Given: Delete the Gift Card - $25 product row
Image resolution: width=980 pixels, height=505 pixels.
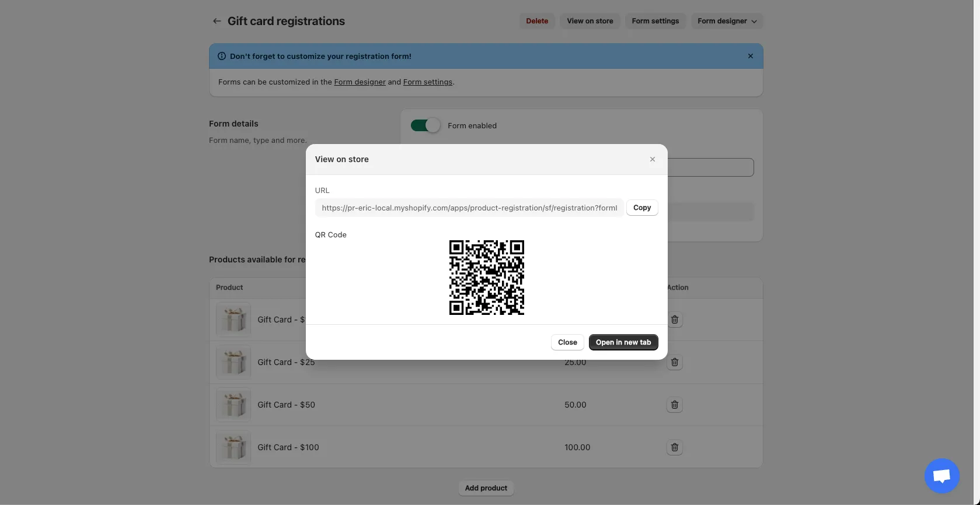Looking at the screenshot, I should (675, 362).
